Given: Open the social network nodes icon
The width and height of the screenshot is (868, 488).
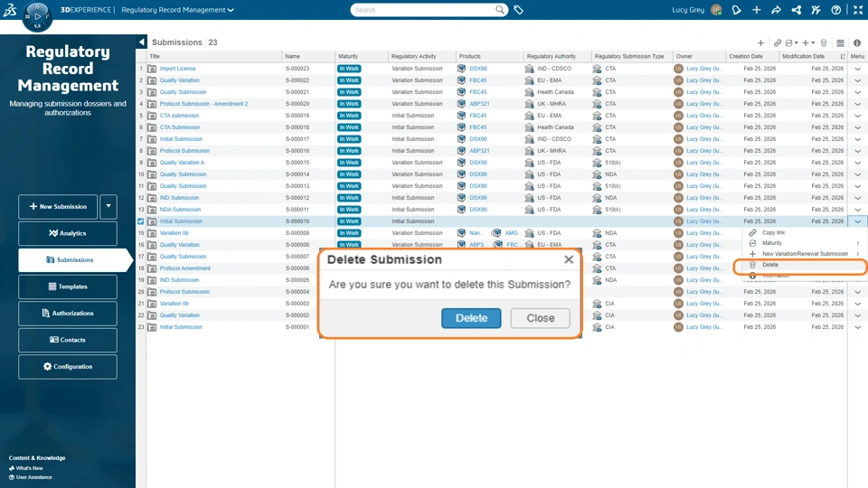Looking at the screenshot, I should [796, 10].
